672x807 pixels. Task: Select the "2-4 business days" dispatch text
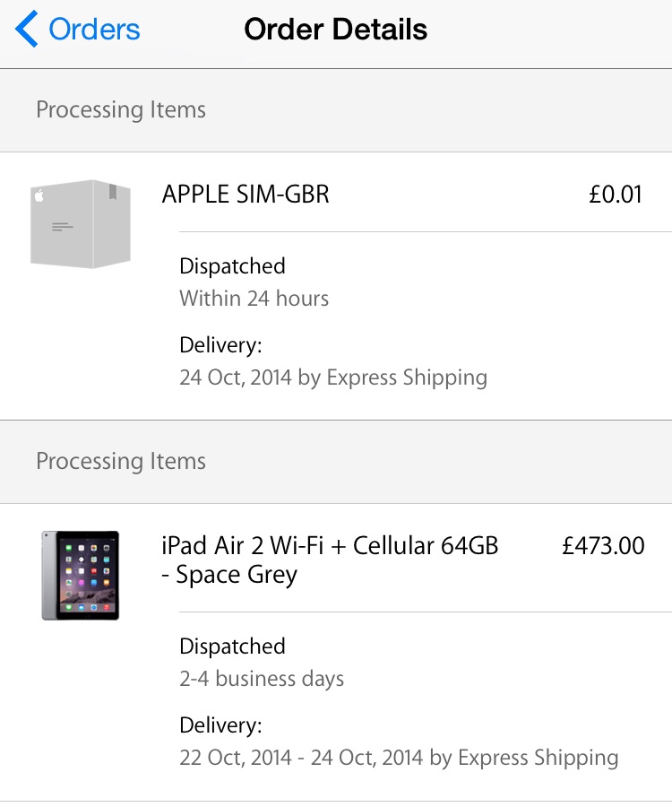262,679
